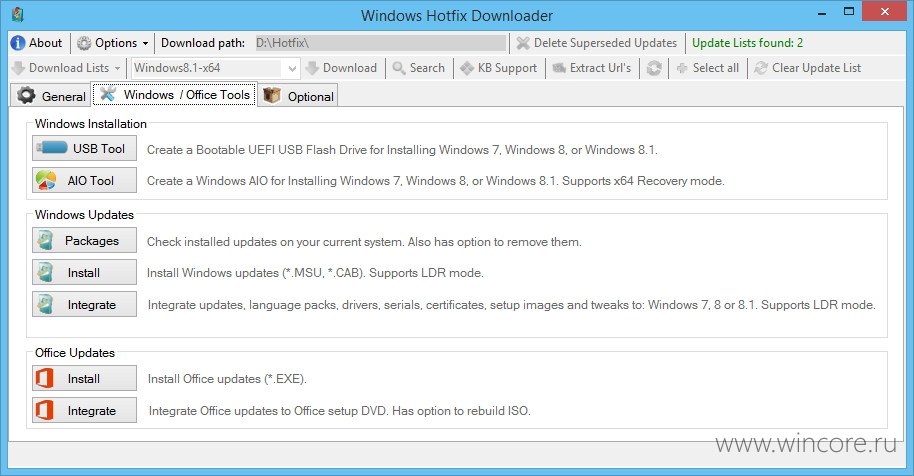Launch the AIO Tool
The width and height of the screenshot is (914, 476).
coord(85,181)
